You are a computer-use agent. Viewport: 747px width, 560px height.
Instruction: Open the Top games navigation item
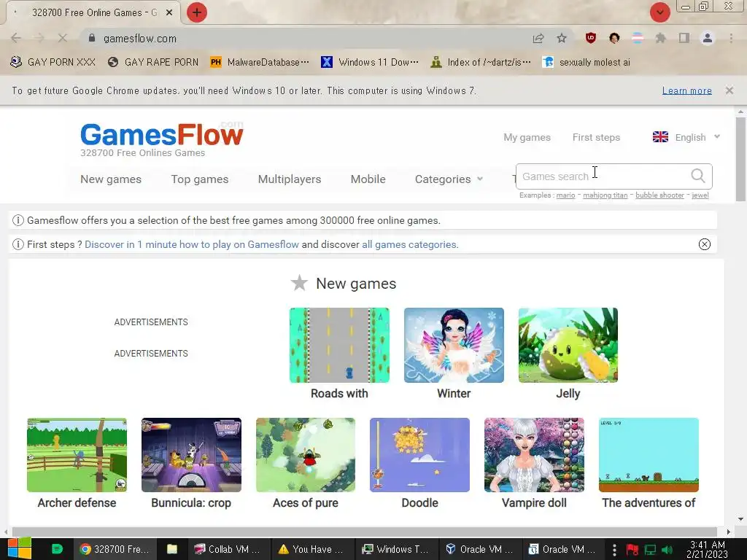[200, 179]
